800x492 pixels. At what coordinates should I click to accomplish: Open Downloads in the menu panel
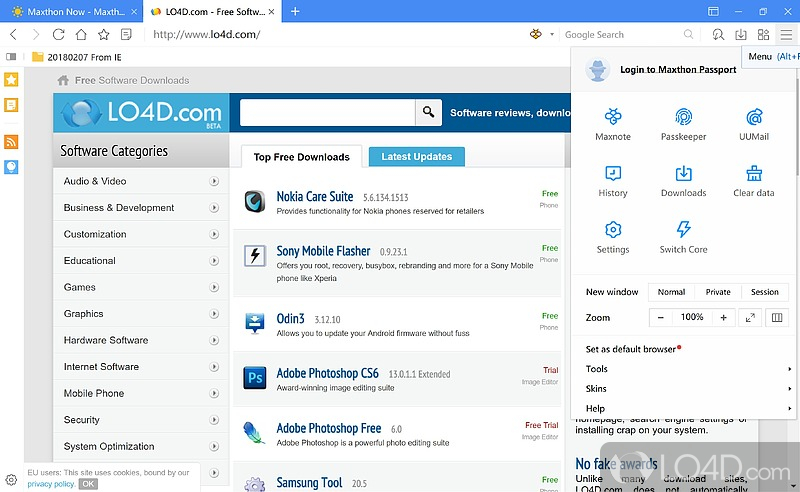[683, 181]
